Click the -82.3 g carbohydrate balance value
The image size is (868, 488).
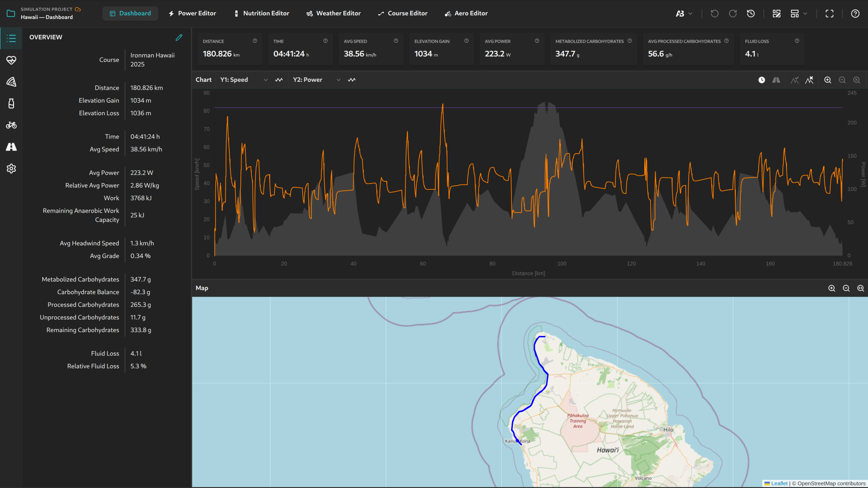tap(140, 292)
